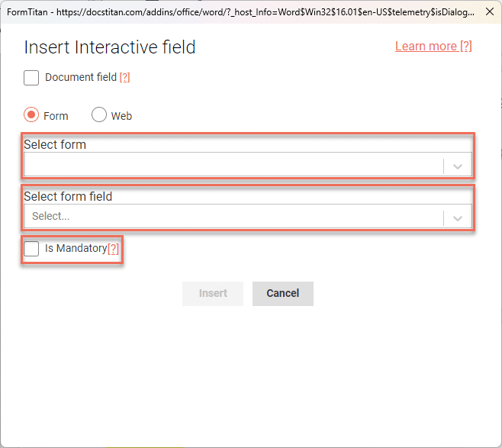Click the 'Select form field' label text

point(68,196)
